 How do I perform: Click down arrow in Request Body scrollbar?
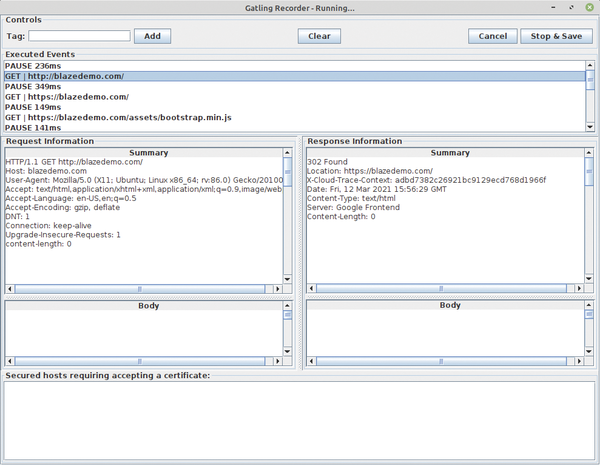click(287, 351)
